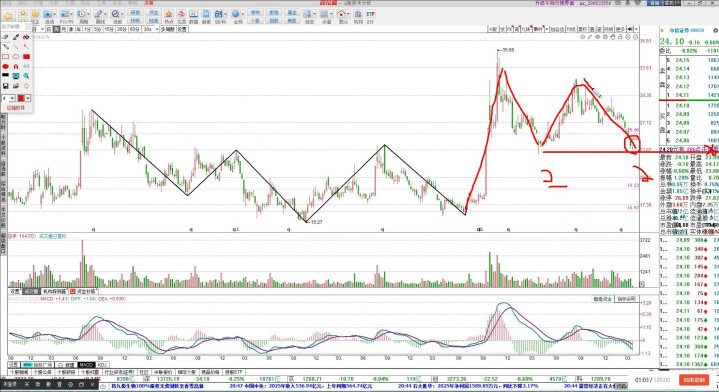Click the magnifier icon in drawing palette
Image resolution: width=719 pixels, height=392 pixels.
pos(27,76)
